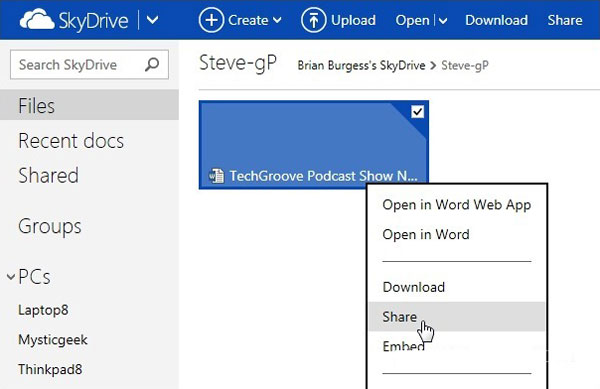Image resolution: width=600 pixels, height=389 pixels.
Task: Choose Embed from the context menu
Action: (x=403, y=346)
